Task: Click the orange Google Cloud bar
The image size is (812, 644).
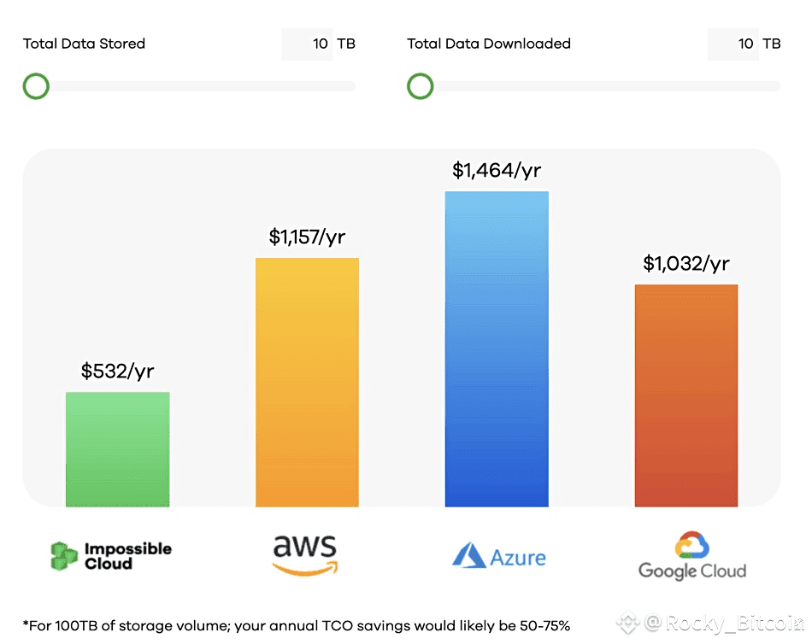Action: point(686,395)
